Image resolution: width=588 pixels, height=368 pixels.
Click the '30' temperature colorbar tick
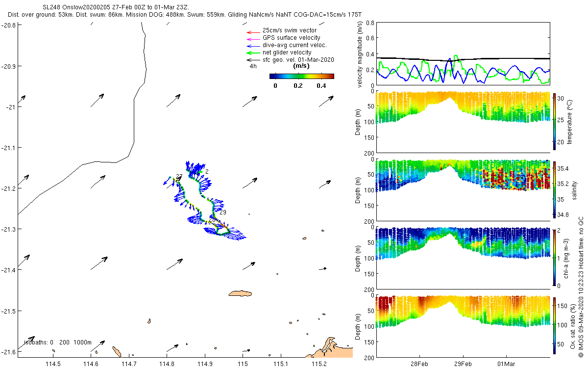pyautogui.click(x=562, y=98)
